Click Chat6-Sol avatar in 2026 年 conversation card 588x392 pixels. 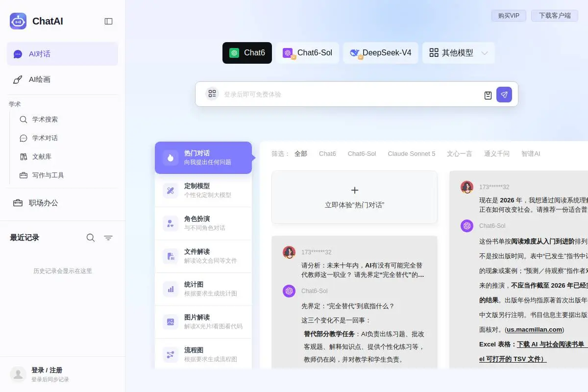pyautogui.click(x=467, y=226)
